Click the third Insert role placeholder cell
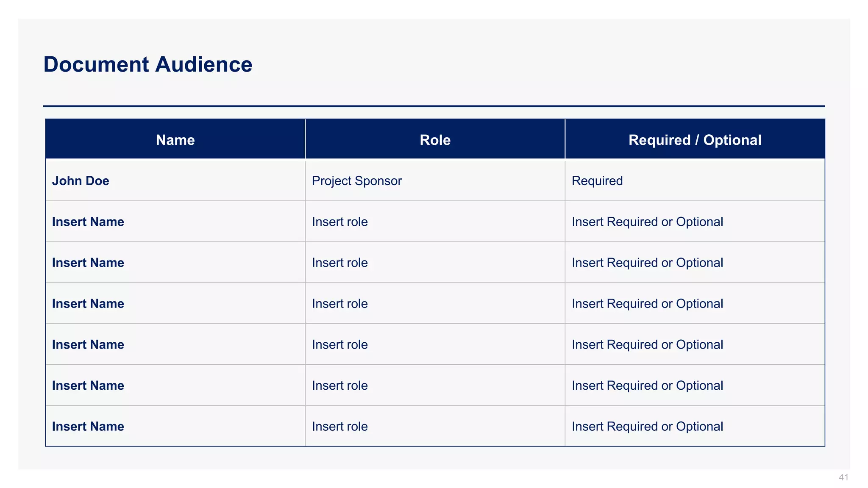 pyautogui.click(x=340, y=304)
